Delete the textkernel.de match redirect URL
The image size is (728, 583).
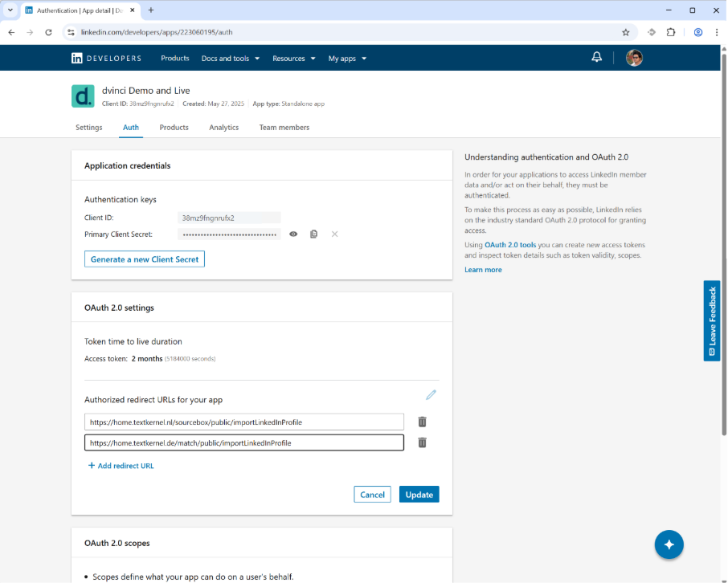[x=422, y=442]
